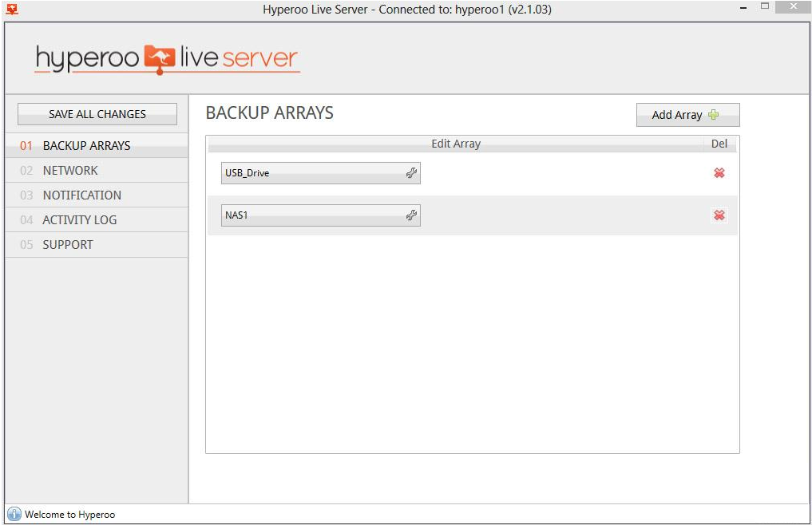Close the Hyperoo Live Server window

[x=790, y=7]
